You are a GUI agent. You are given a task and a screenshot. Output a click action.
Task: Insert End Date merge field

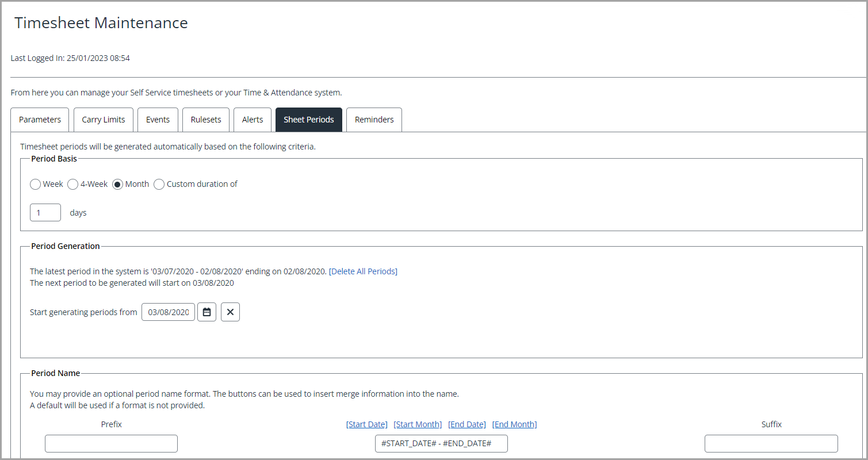pos(467,424)
